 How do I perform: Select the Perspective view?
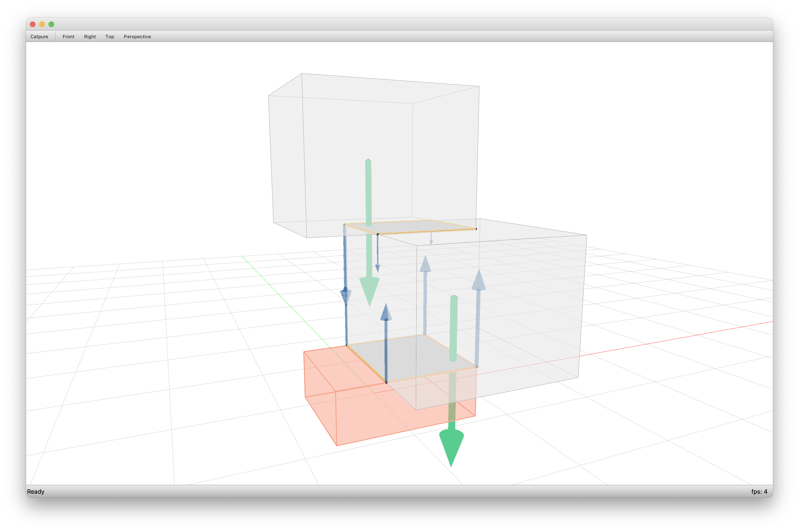pyautogui.click(x=137, y=37)
